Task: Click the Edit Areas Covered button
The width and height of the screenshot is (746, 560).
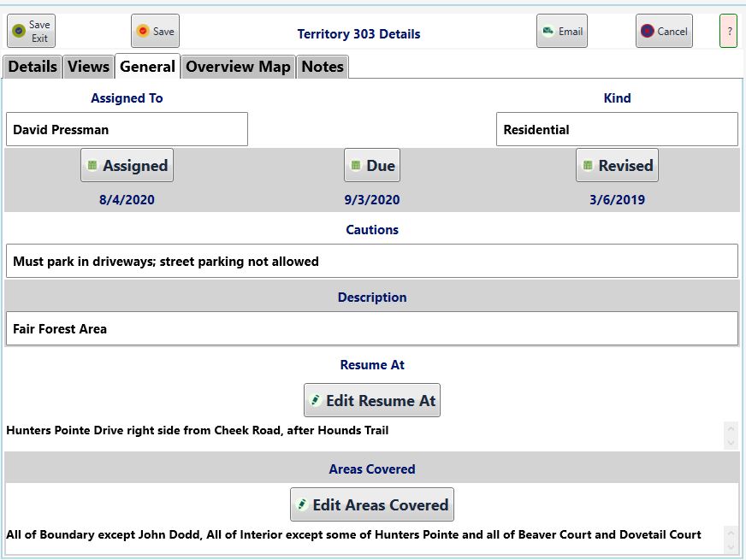Action: click(372, 504)
